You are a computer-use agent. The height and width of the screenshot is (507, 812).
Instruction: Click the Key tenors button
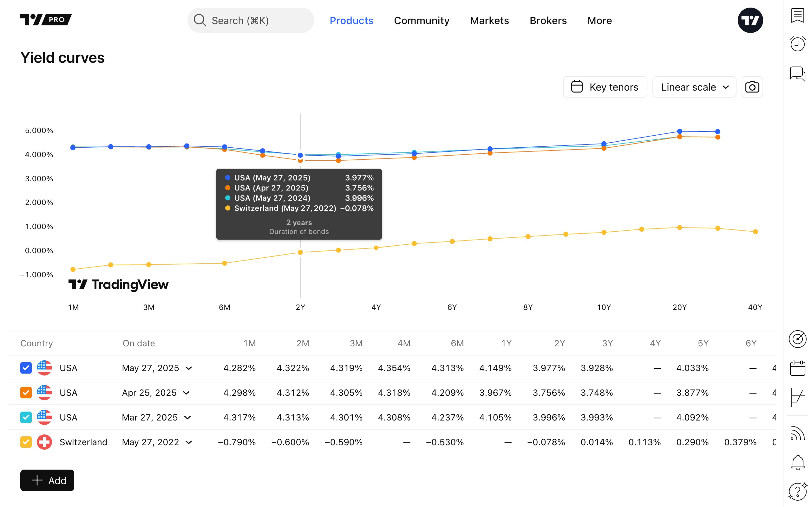click(x=605, y=87)
